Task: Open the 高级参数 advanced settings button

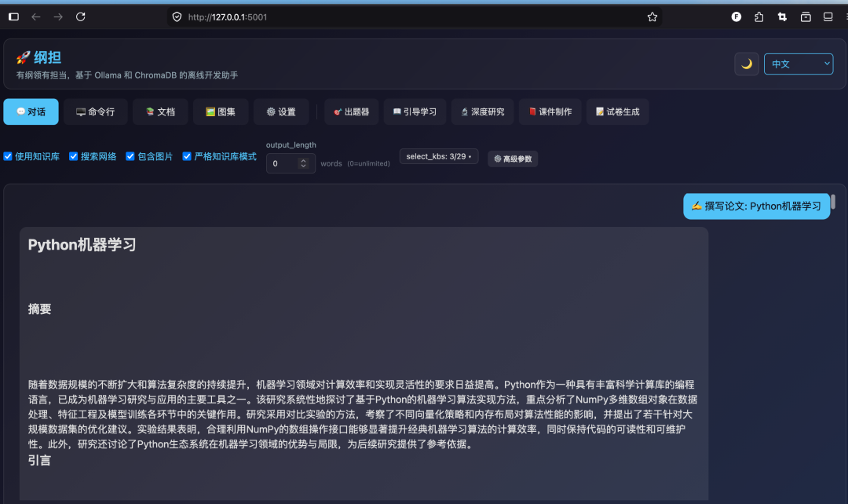Action: click(513, 159)
